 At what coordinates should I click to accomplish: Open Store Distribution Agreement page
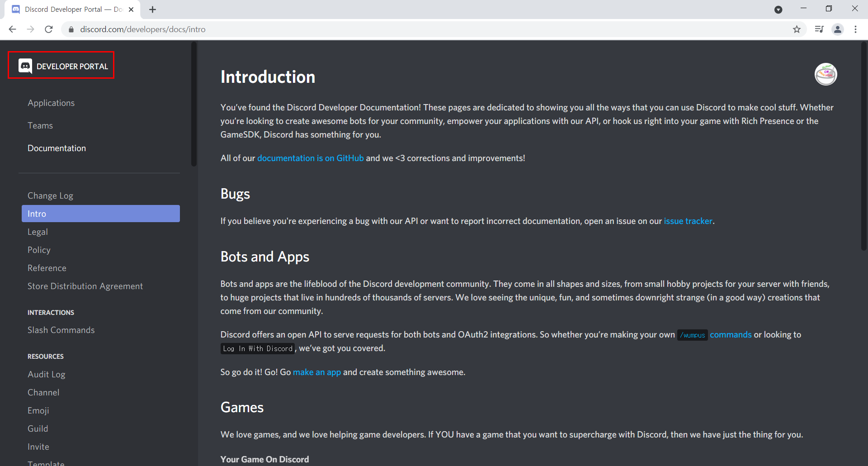85,286
